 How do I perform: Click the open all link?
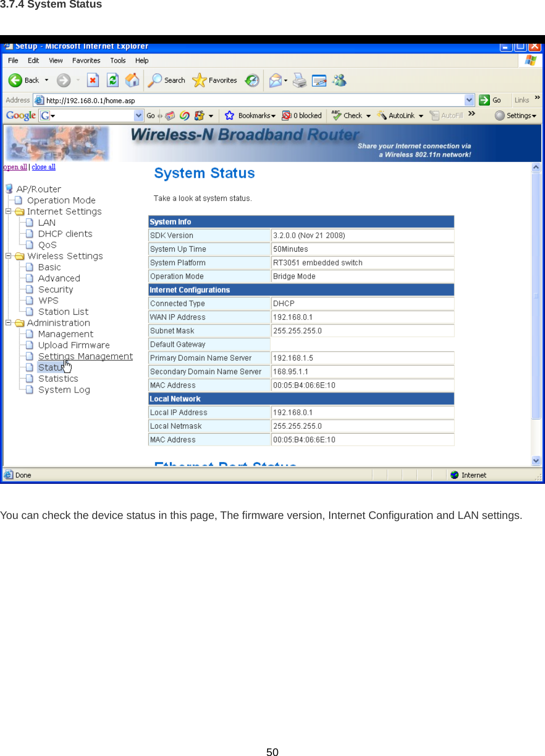[x=15, y=166]
